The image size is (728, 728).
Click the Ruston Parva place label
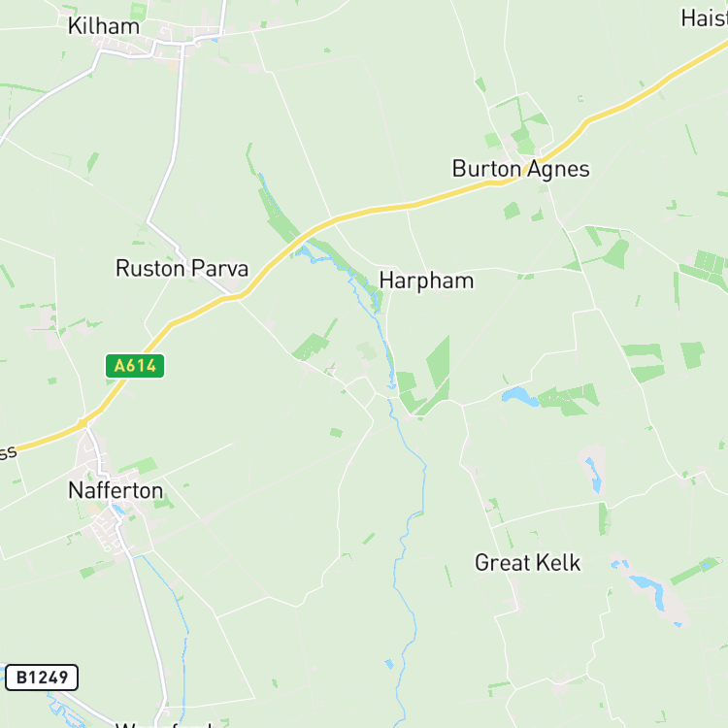pos(182,268)
